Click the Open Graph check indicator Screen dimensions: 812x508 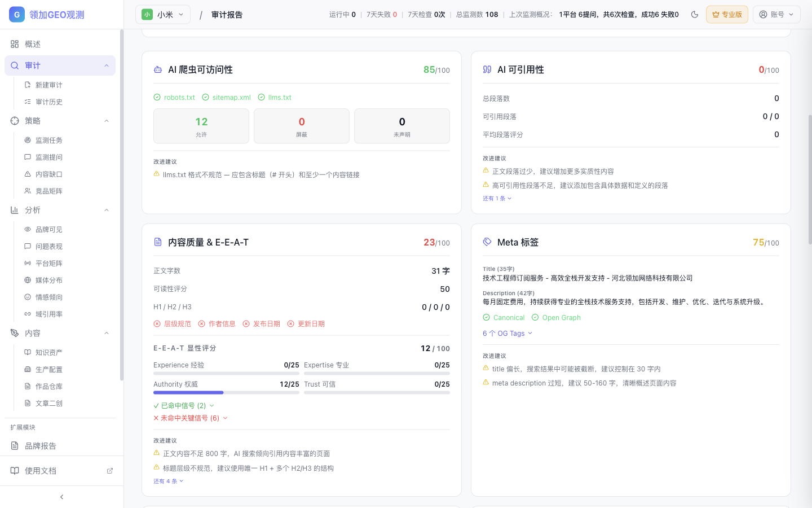[x=556, y=317]
